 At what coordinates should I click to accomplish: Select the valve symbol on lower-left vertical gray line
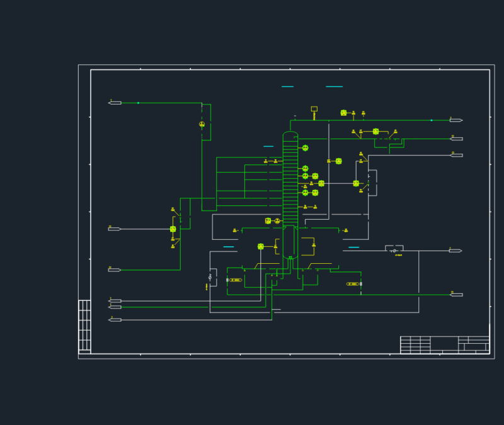pos(210,277)
